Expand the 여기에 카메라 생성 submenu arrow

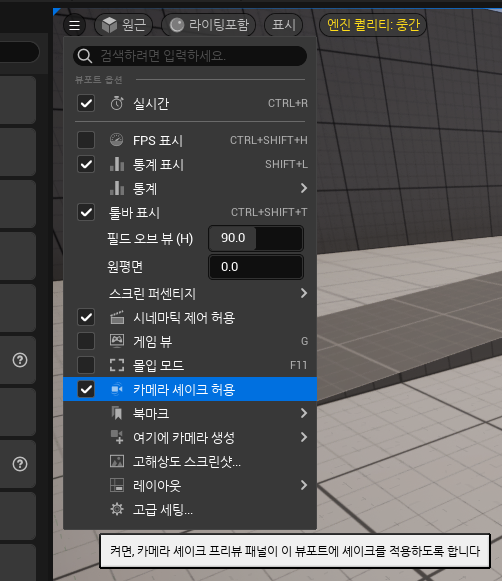[304, 437]
